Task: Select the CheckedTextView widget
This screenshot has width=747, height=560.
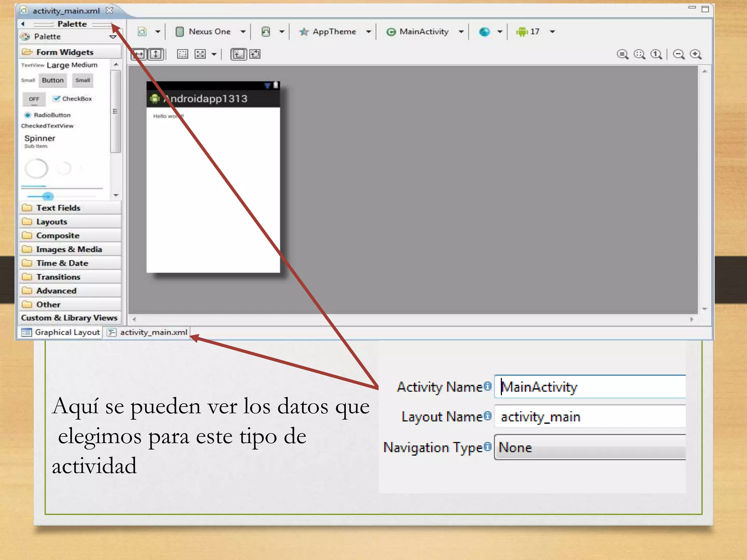Action: point(47,126)
